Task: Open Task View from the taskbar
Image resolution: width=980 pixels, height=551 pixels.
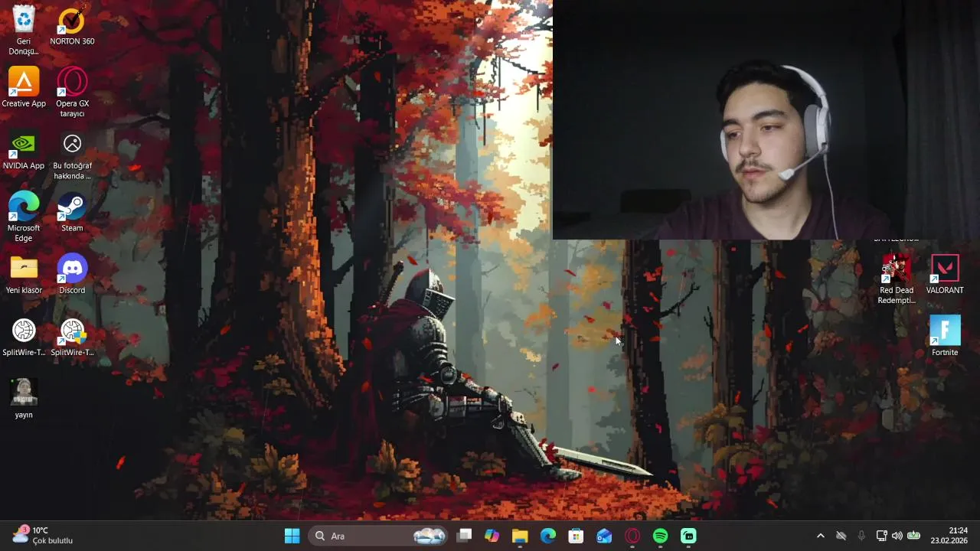Action: (x=464, y=536)
